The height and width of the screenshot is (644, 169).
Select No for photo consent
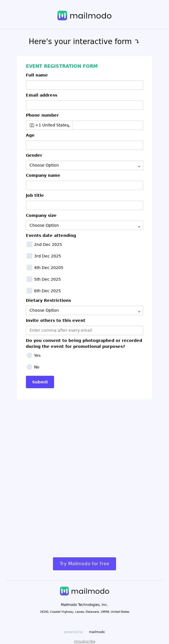29,367
